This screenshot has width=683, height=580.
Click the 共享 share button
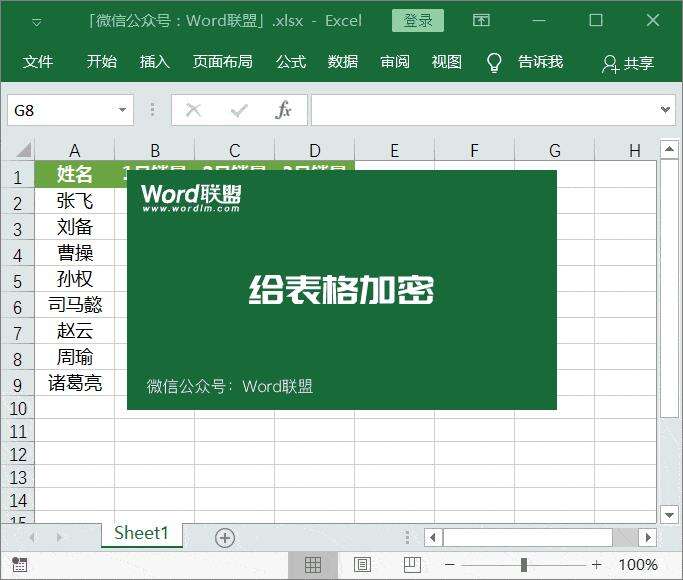628,64
